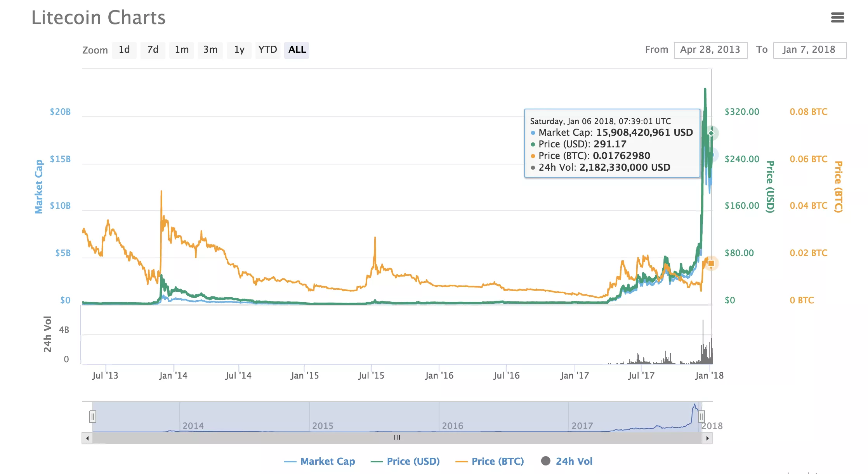
Task: Click the Jul '17 x-axis label
Action: tap(641, 375)
